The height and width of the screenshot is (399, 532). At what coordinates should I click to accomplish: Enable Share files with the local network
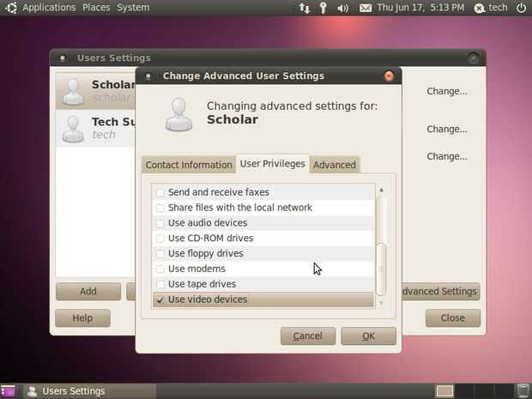[x=160, y=208]
